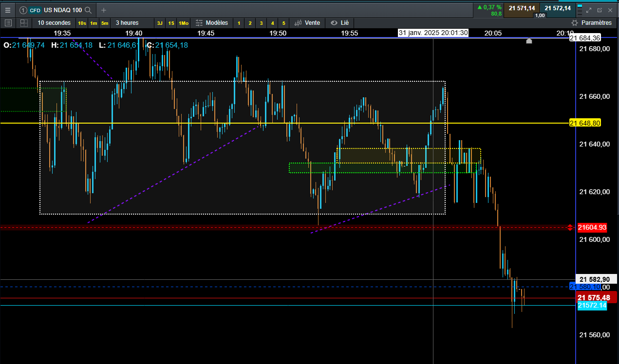The width and height of the screenshot is (619, 364).
Task: Select the 10s interval shortcut
Action: point(82,23)
